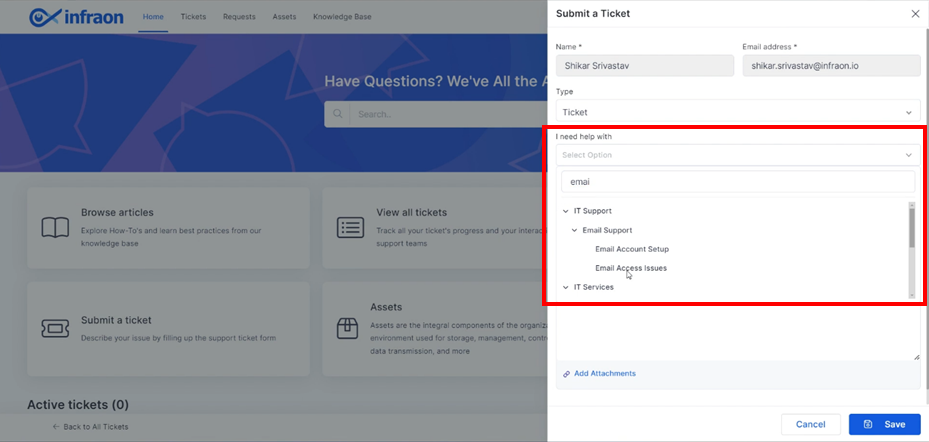Close the Submit a Ticket panel
The height and width of the screenshot is (442, 929).
pos(915,14)
